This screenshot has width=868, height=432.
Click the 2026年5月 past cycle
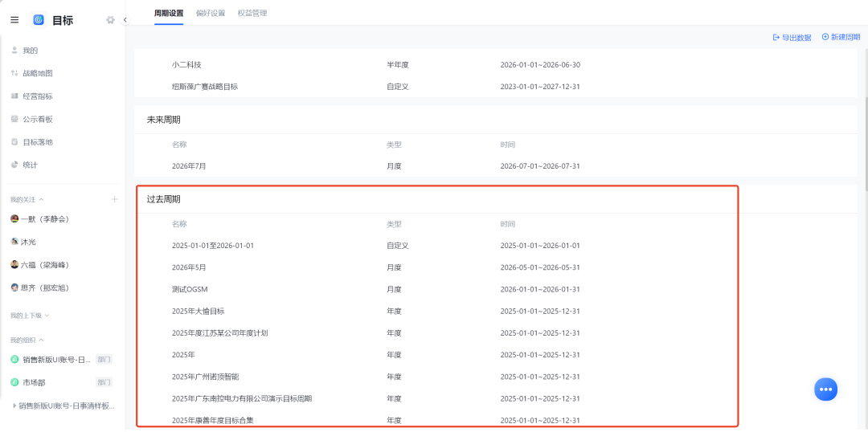(189, 267)
